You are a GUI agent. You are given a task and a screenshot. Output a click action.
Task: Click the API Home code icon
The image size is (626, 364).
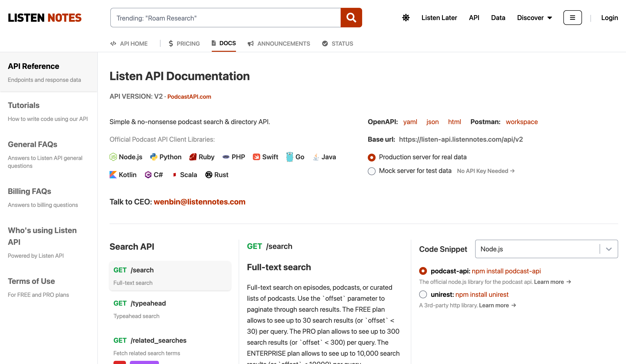click(113, 43)
